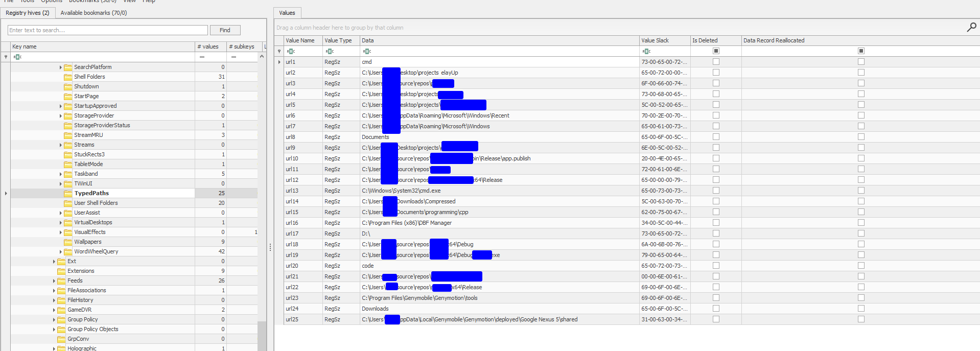This screenshot has width=980, height=351.
Task: Click the Value Slack column filter icon
Action: tap(646, 51)
